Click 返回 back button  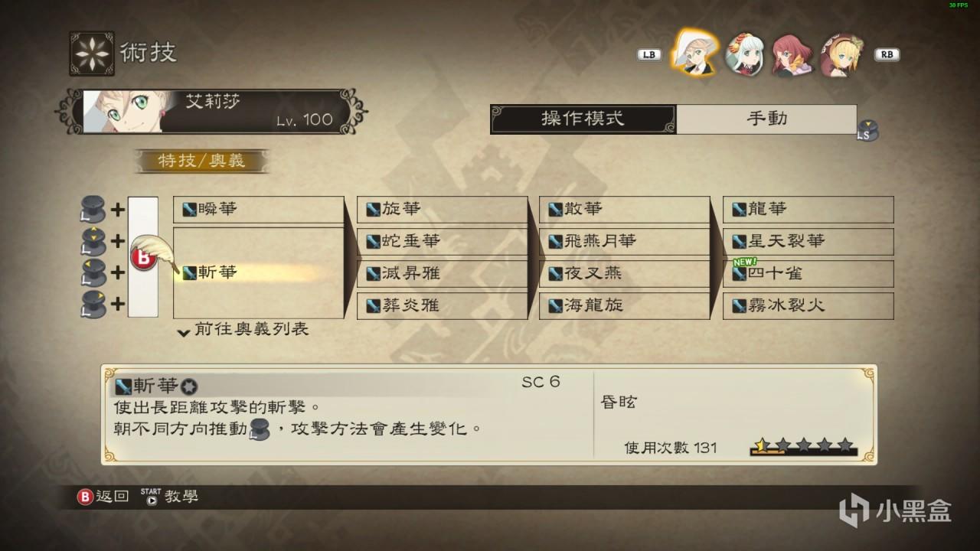tap(104, 497)
